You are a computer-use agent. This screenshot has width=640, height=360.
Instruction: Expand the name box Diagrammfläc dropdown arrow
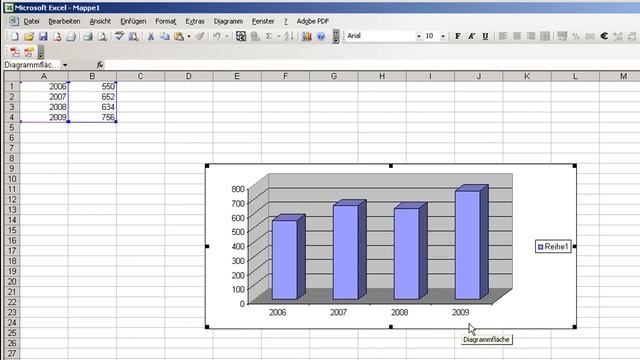[x=65, y=65]
